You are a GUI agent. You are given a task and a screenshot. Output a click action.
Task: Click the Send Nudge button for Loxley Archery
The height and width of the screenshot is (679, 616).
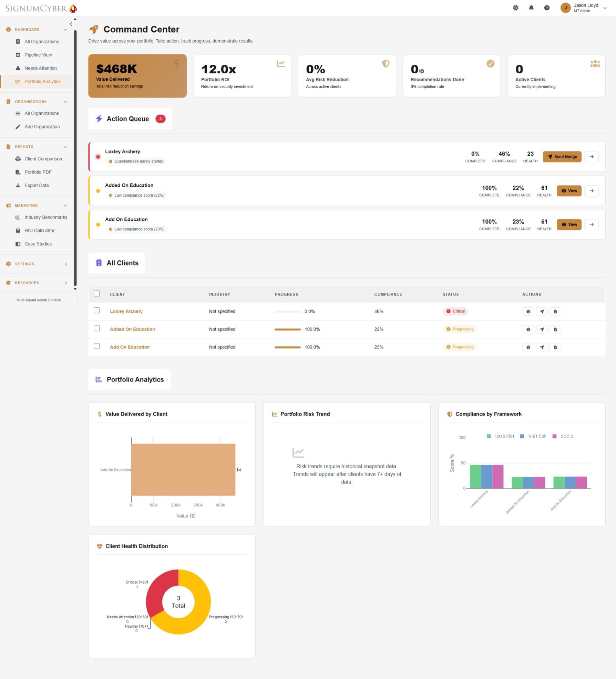pyautogui.click(x=562, y=157)
